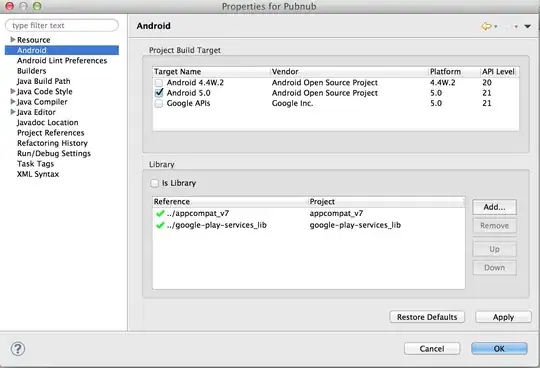Click the Platform column header
The image size is (540, 368).
tap(454, 72)
